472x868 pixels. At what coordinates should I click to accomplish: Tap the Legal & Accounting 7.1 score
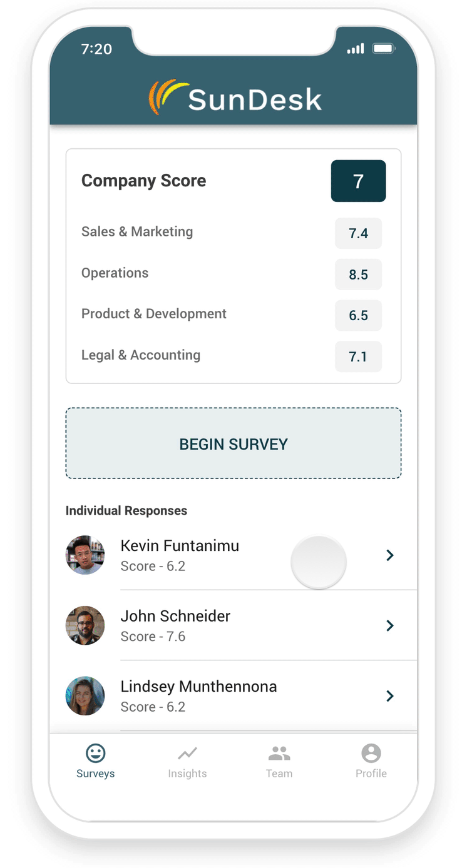(358, 356)
